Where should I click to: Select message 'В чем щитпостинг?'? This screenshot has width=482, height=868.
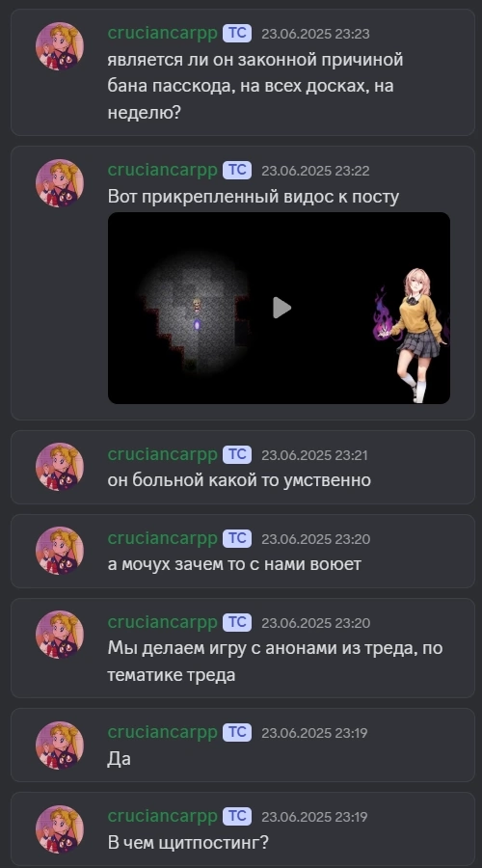tap(188, 843)
